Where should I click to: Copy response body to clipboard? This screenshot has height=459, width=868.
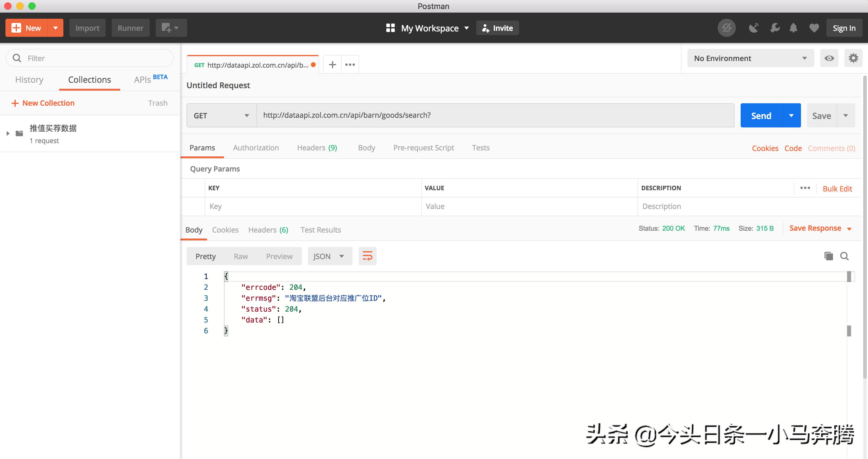pos(828,256)
